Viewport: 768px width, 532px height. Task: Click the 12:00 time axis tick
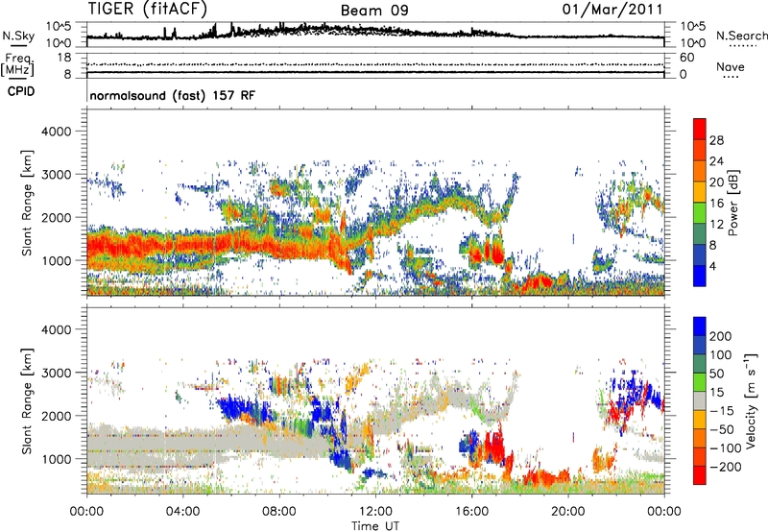(x=375, y=512)
